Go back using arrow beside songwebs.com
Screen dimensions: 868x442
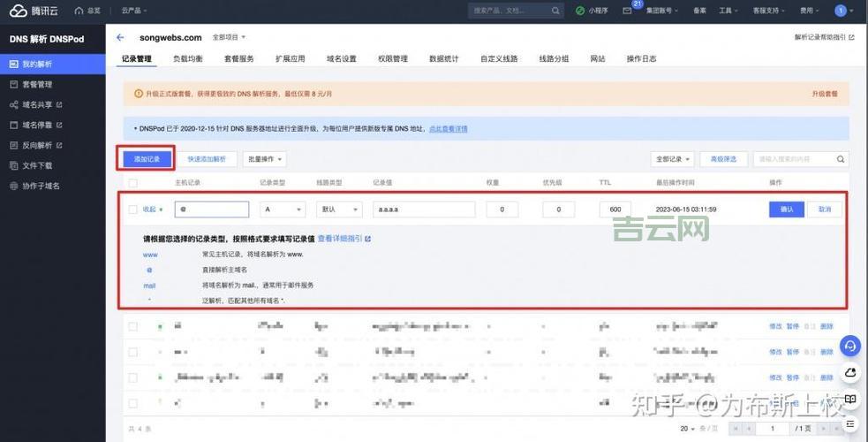pyautogui.click(x=120, y=38)
